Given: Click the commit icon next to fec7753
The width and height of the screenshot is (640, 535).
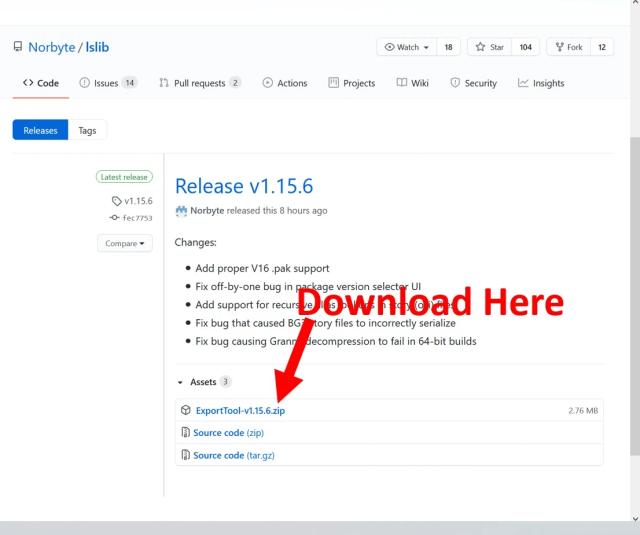Looking at the screenshot, I should tap(115, 218).
